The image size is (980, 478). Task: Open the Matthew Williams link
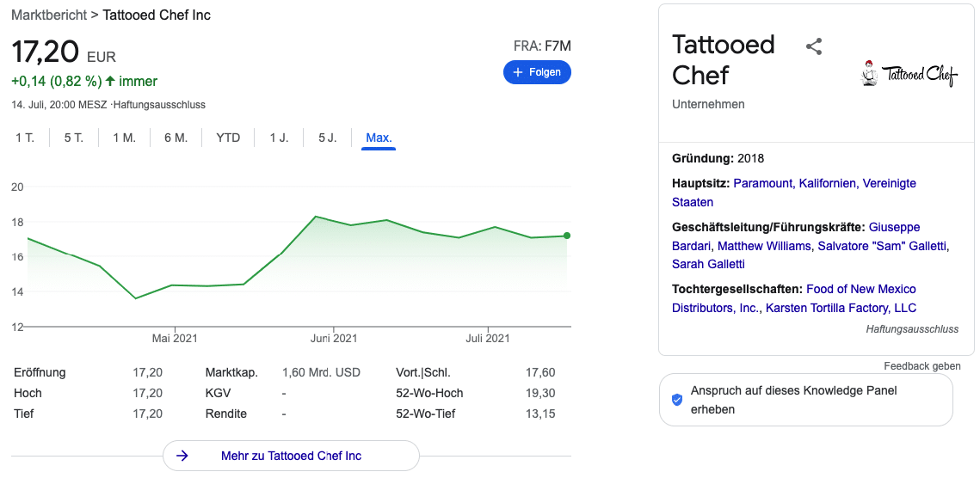pos(766,246)
